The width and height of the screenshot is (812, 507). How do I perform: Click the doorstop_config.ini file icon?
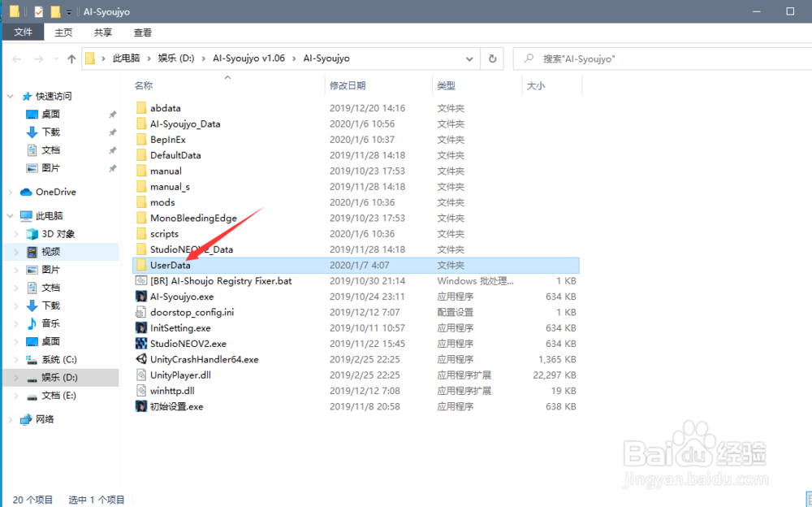click(x=140, y=312)
